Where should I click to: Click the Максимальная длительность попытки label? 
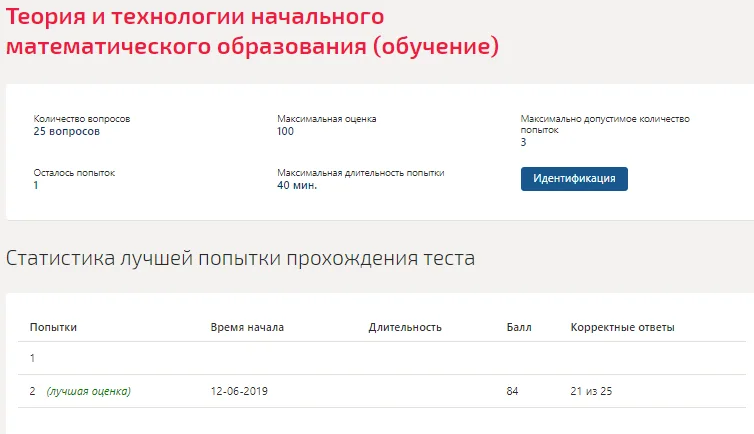(361, 173)
